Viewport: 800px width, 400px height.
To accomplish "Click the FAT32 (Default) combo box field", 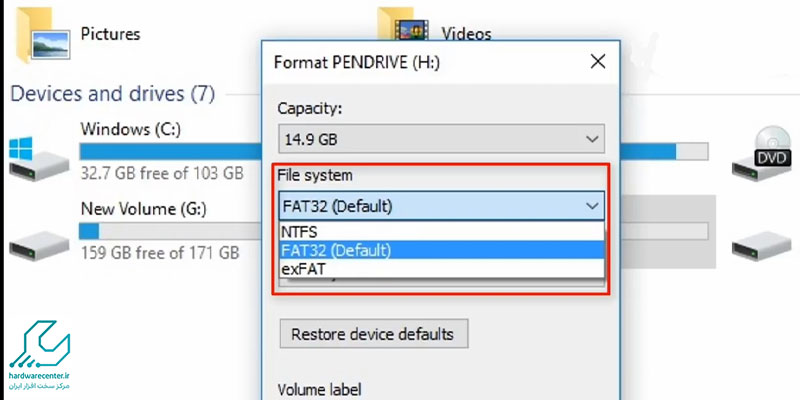I will click(442, 206).
